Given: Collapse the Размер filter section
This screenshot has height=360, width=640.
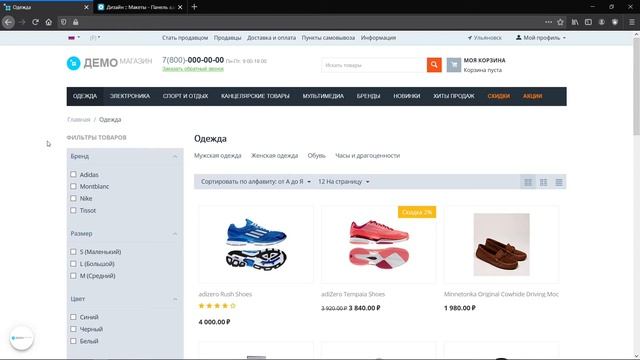Looking at the screenshot, I should click(175, 234).
